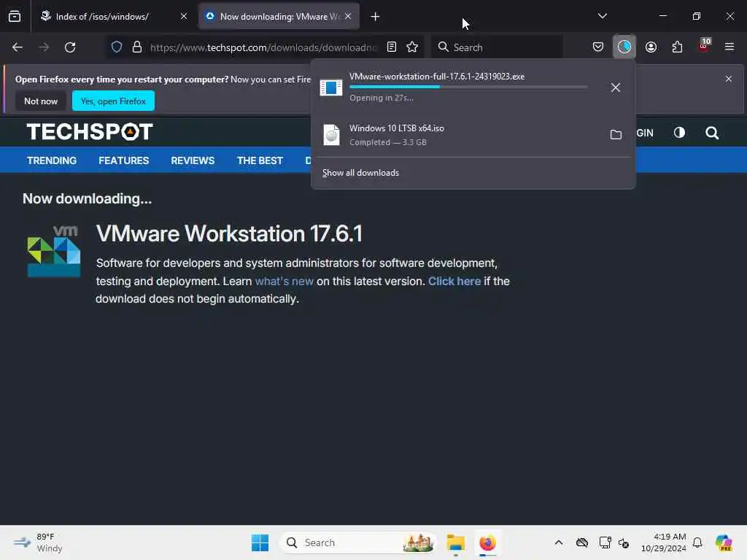This screenshot has width=747, height=560.
Task: Open tracking protection shield icon
Action: pos(117,47)
